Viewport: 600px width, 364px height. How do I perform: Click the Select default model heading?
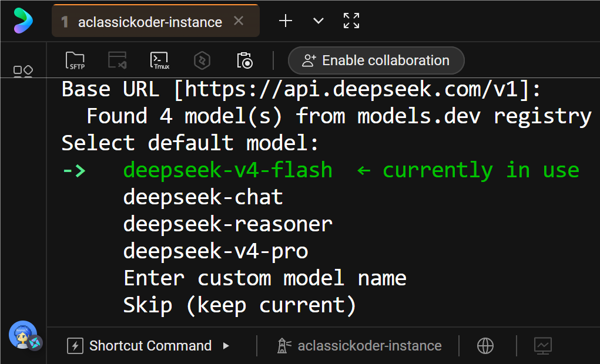click(190, 143)
